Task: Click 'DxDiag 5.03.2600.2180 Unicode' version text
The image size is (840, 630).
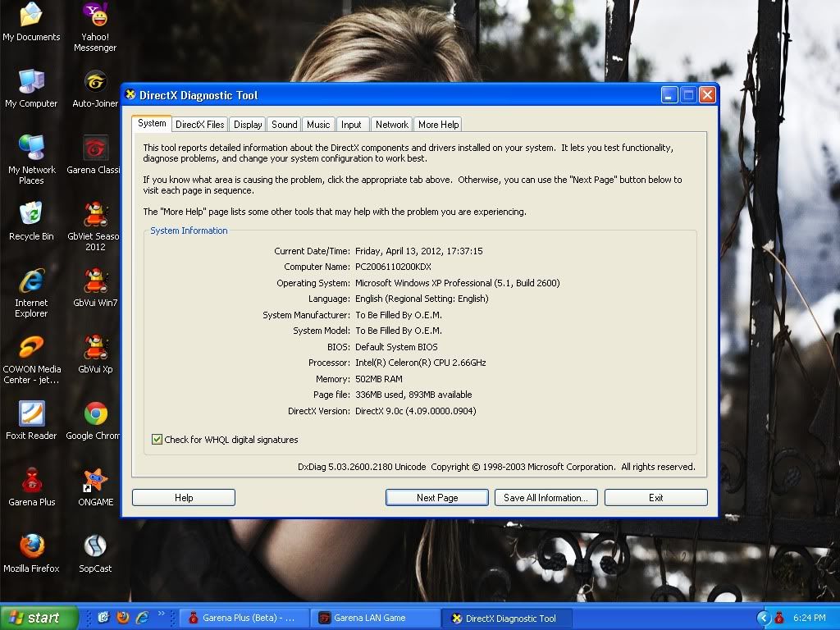Action: pos(362,467)
